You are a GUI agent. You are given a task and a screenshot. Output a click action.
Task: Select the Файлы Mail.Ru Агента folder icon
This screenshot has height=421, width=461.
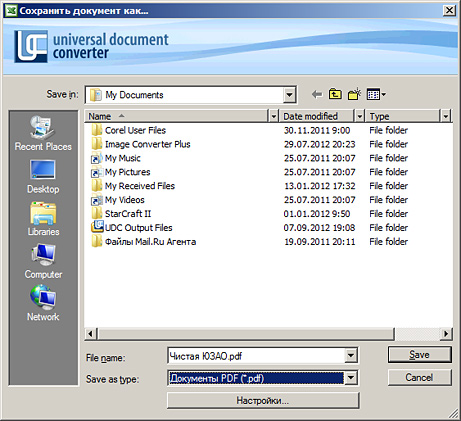(97, 242)
